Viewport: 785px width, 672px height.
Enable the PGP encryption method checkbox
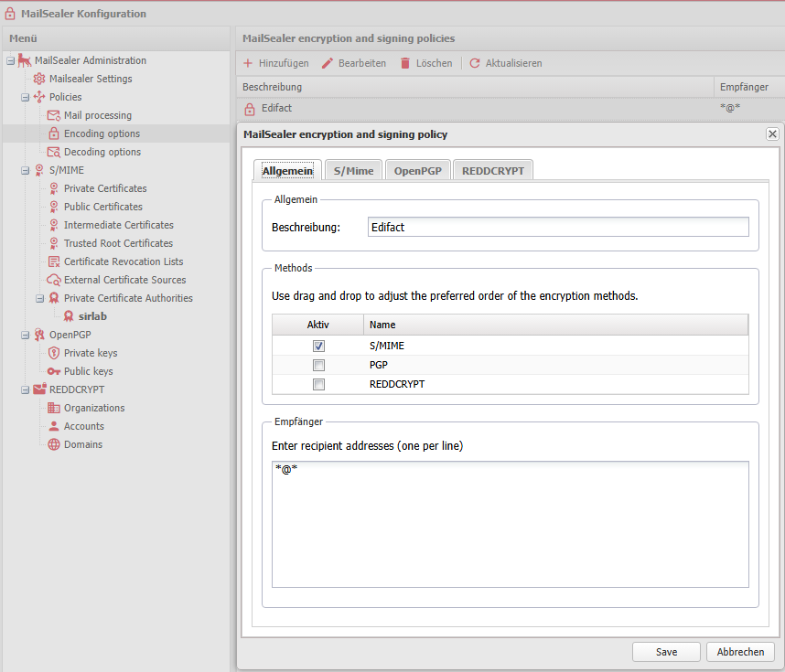[x=318, y=366]
